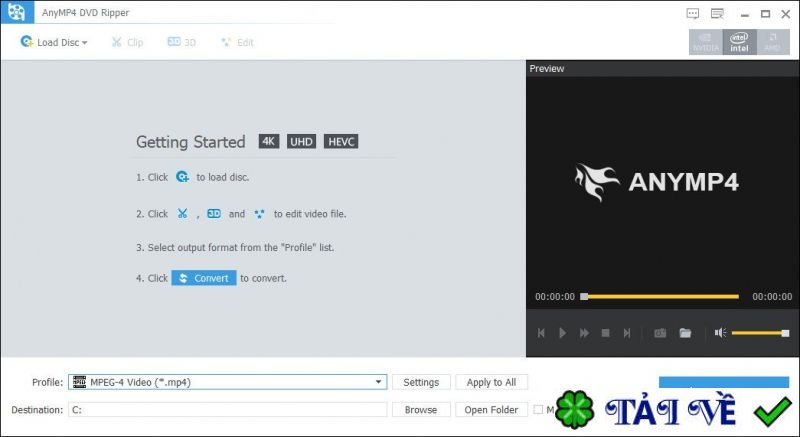Screen dimensions: 800x437
Task: Click the scissors clip icon in step 2
Action: [x=182, y=214]
